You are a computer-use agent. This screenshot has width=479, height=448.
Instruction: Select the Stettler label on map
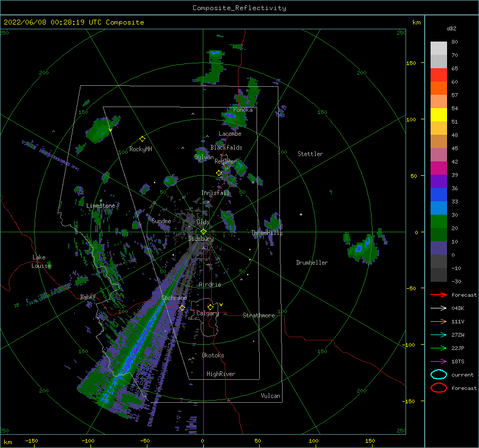point(310,154)
